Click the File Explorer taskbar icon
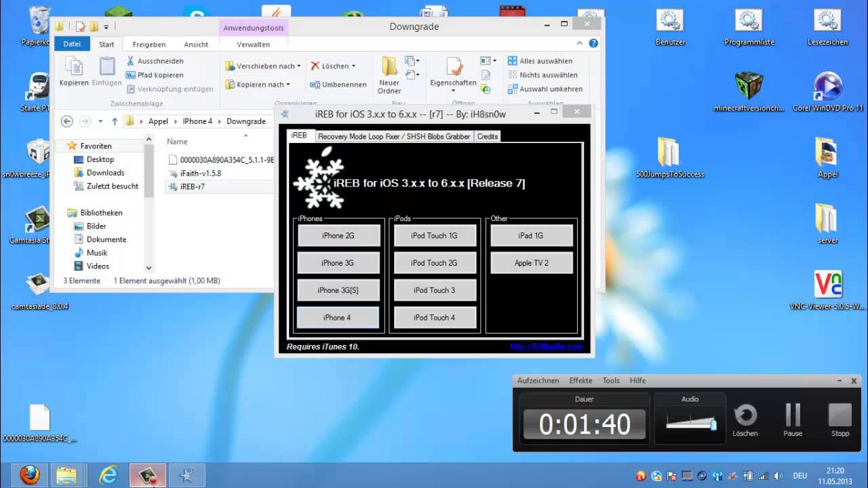868x488 pixels. tap(66, 475)
